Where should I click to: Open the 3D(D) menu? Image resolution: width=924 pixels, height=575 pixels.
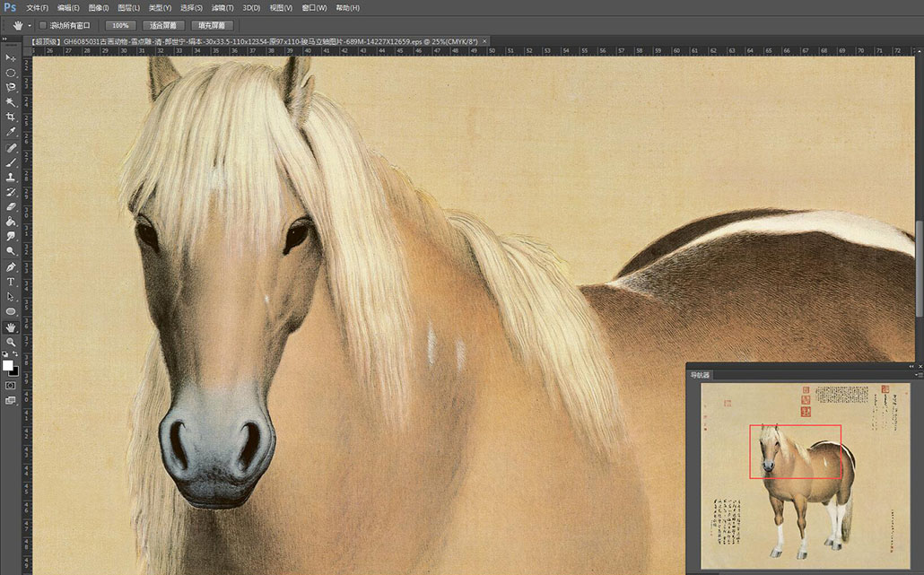(x=251, y=8)
